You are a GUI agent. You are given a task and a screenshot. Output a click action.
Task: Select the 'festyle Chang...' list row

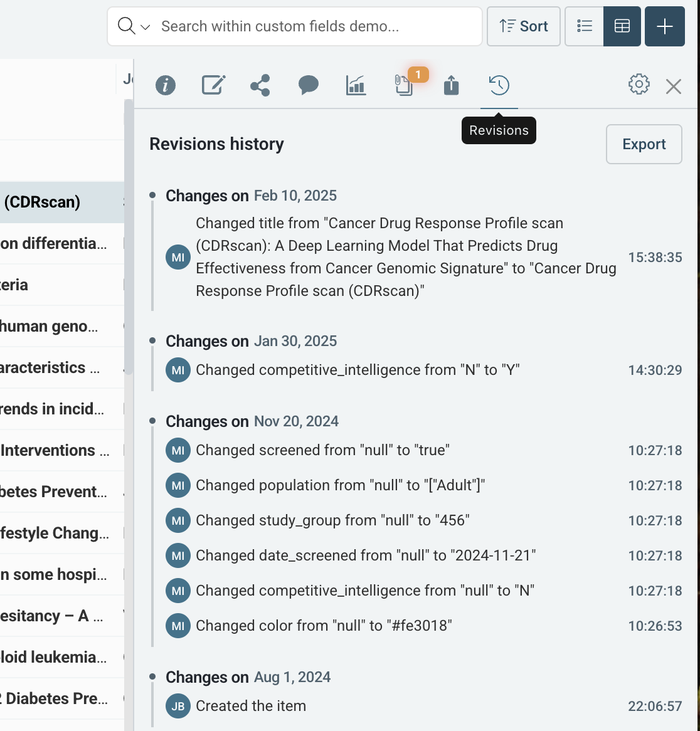(x=62, y=533)
